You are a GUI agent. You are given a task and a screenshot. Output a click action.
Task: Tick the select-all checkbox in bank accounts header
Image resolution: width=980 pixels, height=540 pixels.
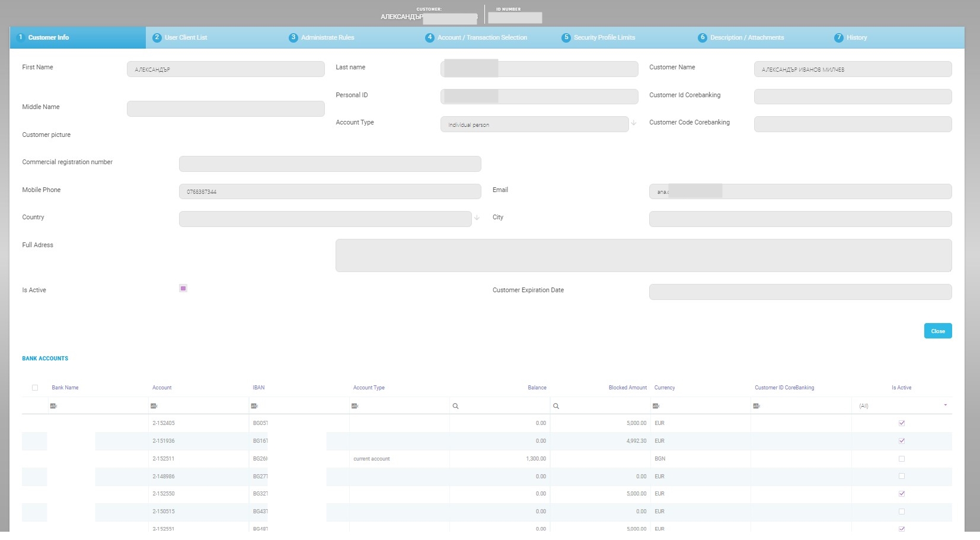pyautogui.click(x=35, y=388)
